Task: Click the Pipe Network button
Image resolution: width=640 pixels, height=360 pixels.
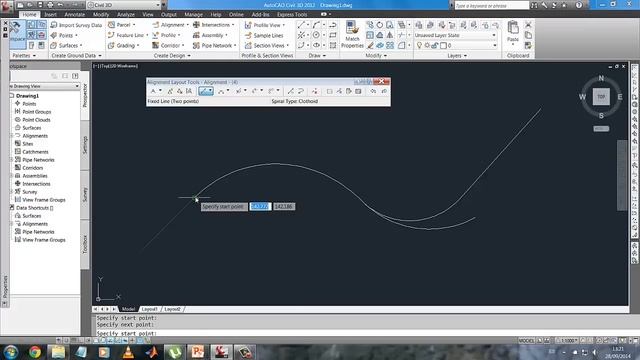Action: click(214, 45)
